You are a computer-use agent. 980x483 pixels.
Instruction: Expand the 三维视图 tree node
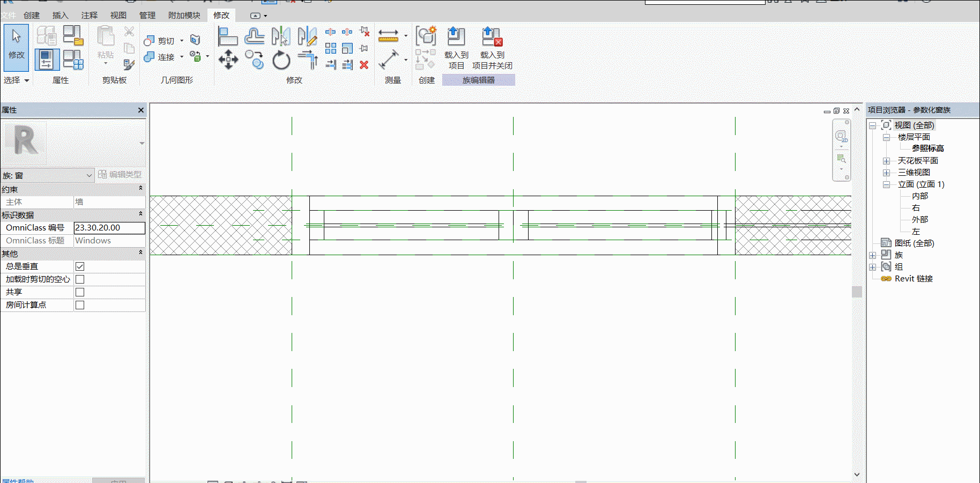pos(886,173)
